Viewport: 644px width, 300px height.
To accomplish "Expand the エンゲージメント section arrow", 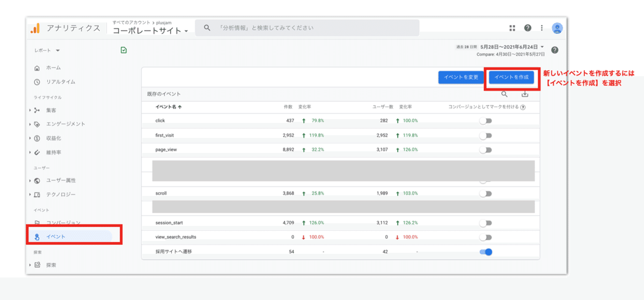I will tap(30, 124).
